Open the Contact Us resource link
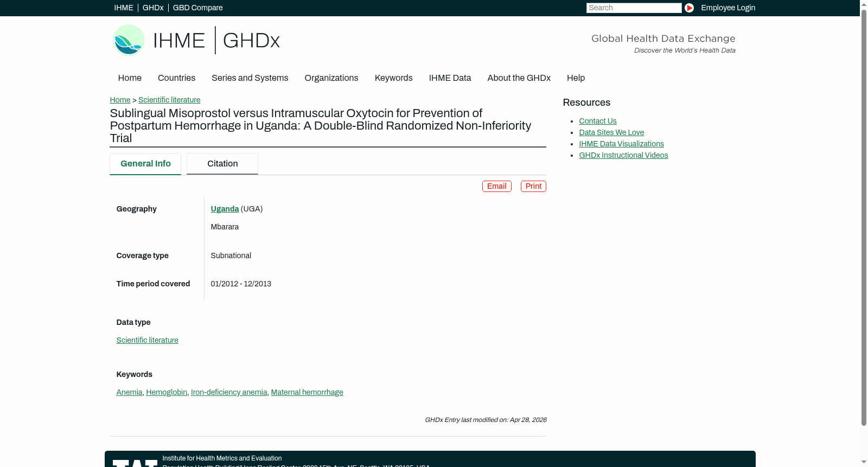Viewport: 868px width, 467px height. (598, 121)
